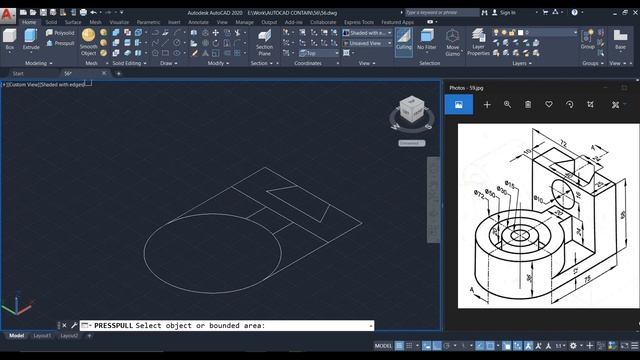Open the Express Tools ribbon tab

coord(359,22)
